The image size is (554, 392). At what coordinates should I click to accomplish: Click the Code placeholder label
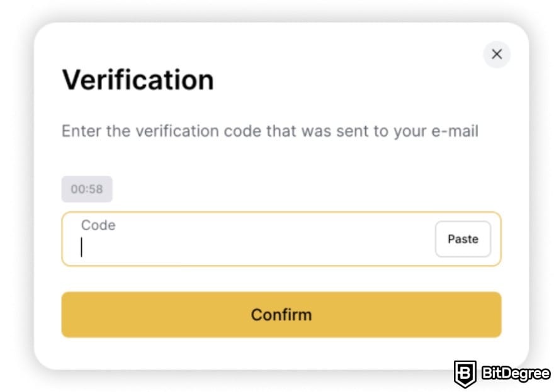98,225
